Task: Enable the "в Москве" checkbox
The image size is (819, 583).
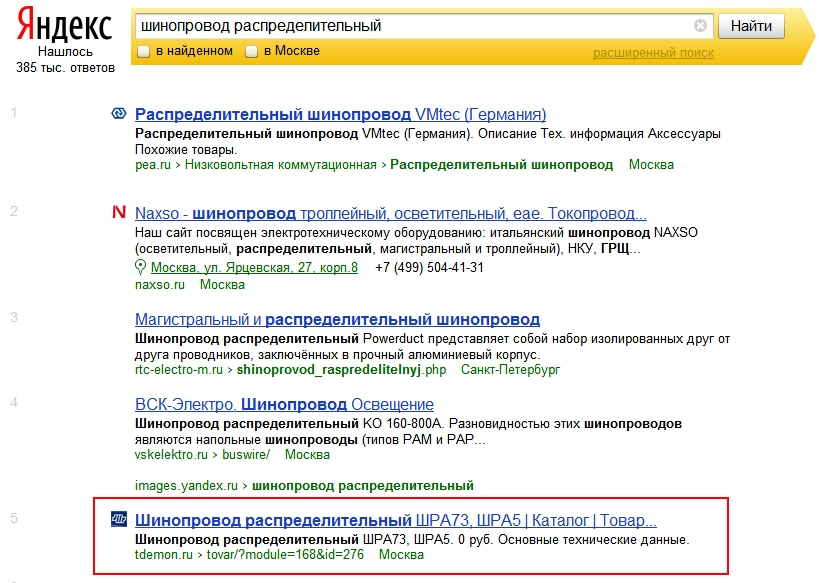Action: [251, 51]
